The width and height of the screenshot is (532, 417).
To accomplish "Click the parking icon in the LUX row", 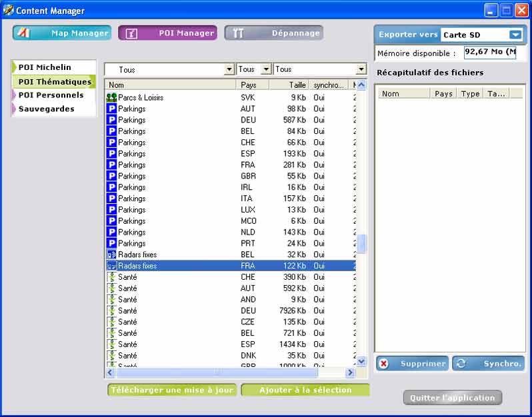I will [x=111, y=210].
